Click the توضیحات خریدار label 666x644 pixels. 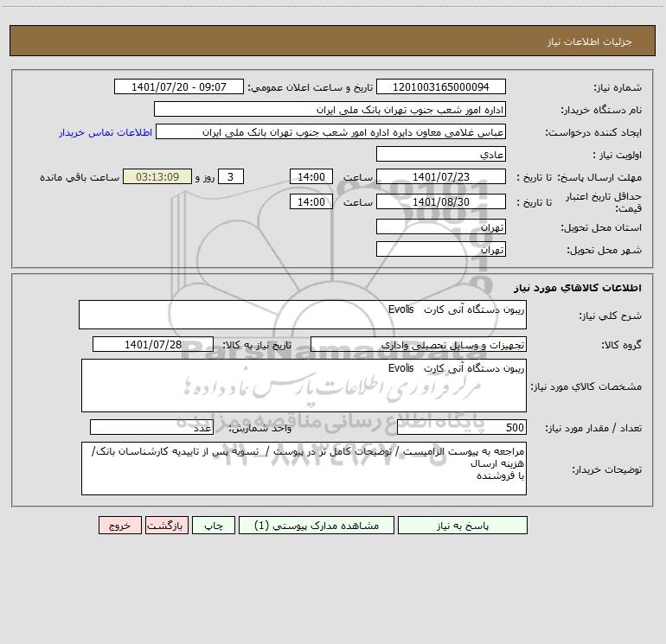[x=606, y=469]
